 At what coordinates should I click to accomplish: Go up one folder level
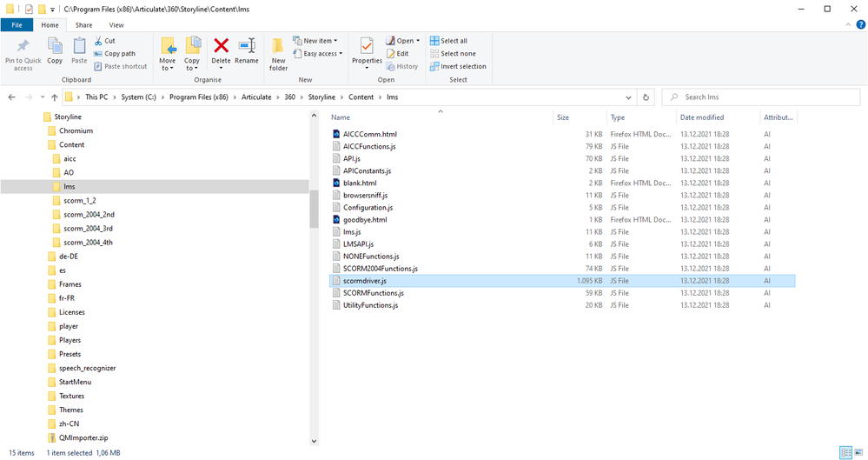[55, 97]
